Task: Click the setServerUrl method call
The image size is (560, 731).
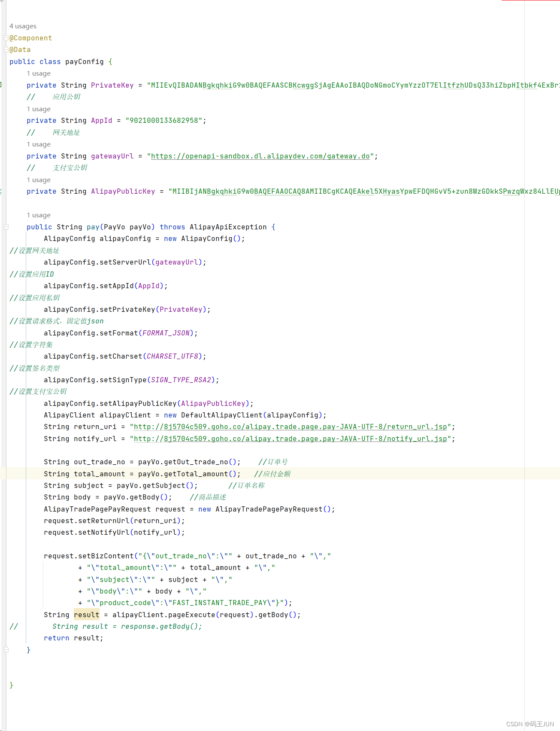Action: (x=125, y=262)
